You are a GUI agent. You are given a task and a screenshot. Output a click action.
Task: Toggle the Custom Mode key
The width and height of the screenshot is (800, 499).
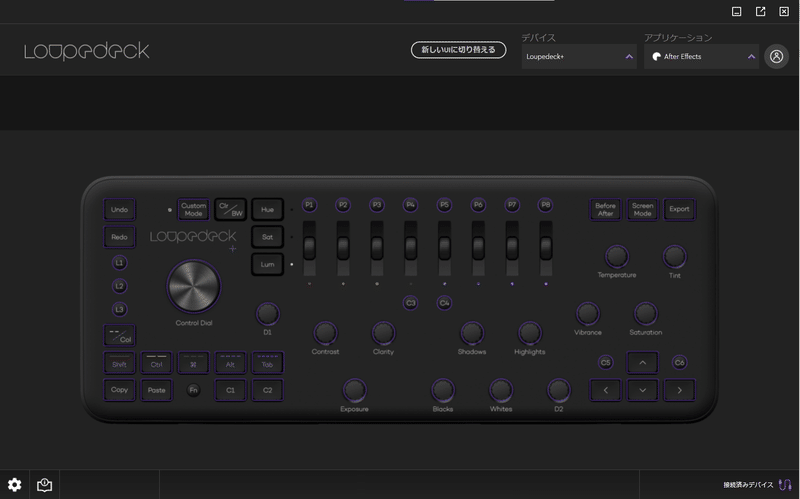tap(193, 210)
